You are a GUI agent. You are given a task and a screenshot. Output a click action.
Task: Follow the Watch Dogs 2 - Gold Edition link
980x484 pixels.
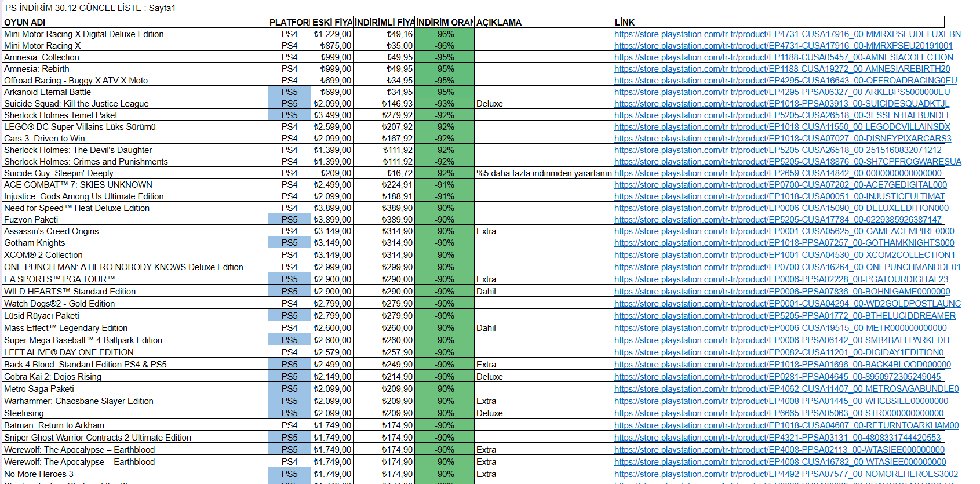pos(788,304)
